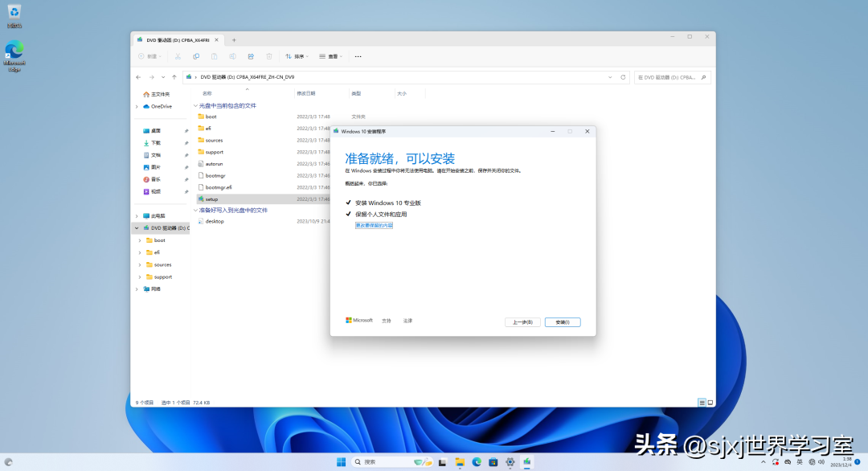Viewport: 868px width, 471px height.
Task: Click the Cut scissors icon in Explorer toolbar
Action: pyautogui.click(x=178, y=56)
